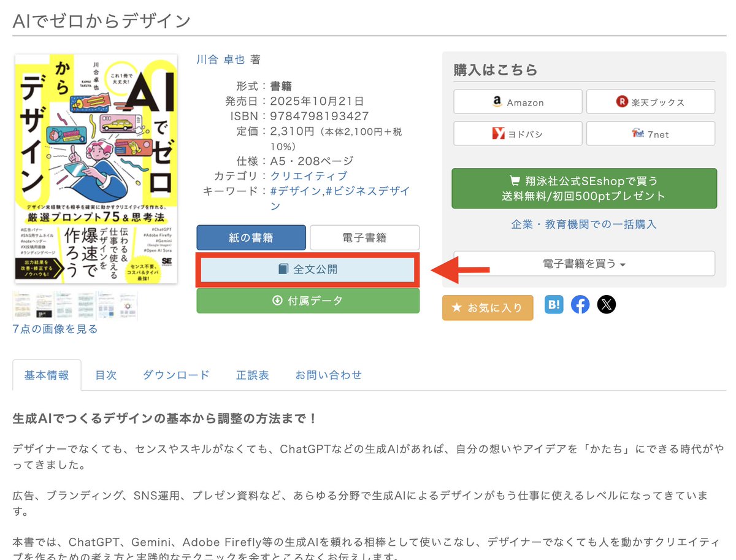736x560 pixels.
Task: Click price 2,310円 text
Action: [292, 131]
